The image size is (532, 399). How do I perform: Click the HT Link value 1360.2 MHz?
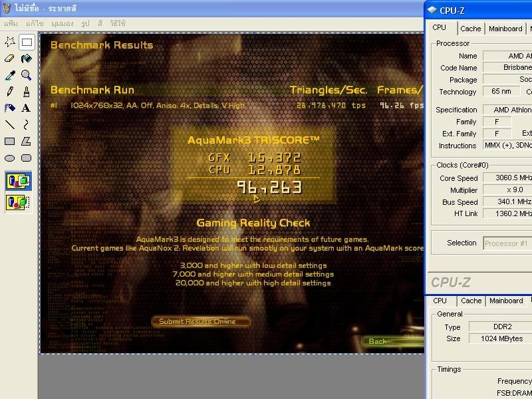[x=507, y=213]
